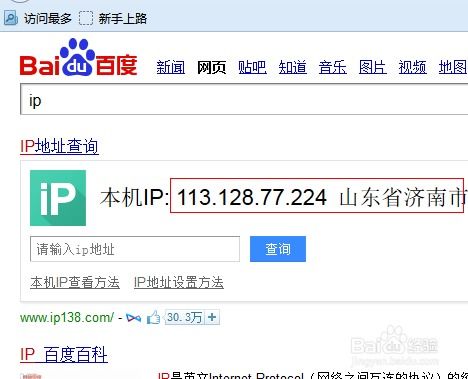The height and width of the screenshot is (379, 468).
Task: Click the 30.3万 like count
Action: click(185, 317)
